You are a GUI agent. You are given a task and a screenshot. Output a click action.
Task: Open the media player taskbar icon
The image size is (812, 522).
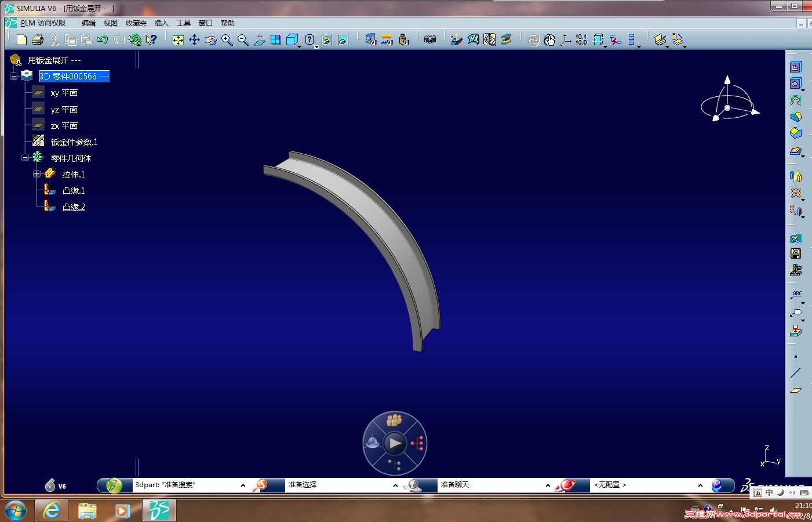click(123, 510)
